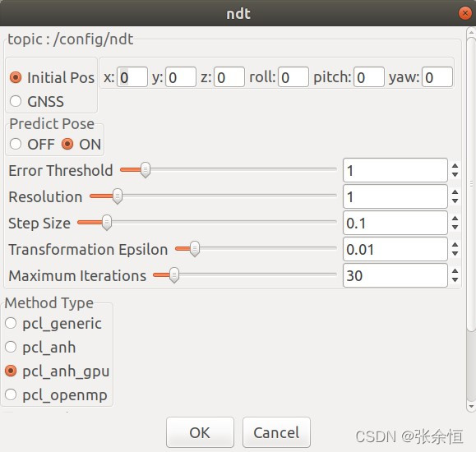Select the GNSS radio option
This screenshot has height=452, width=476.
(16, 101)
